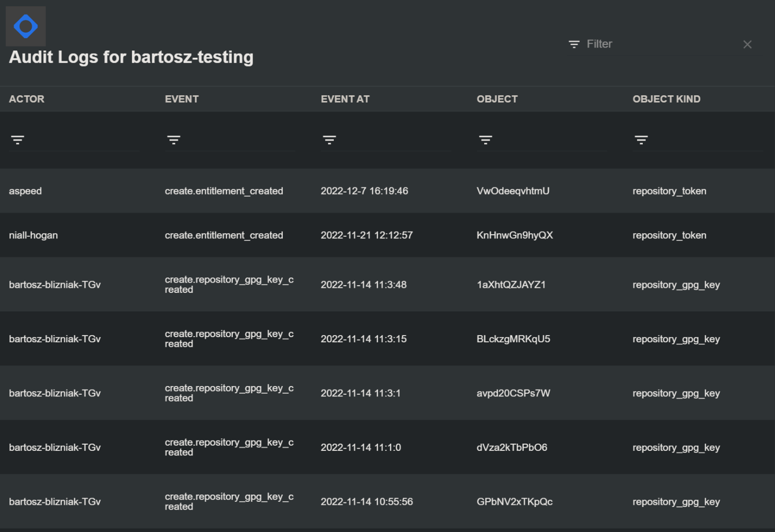Sort by the OBJECT column header
The height and width of the screenshot is (532, 775).
[497, 99]
